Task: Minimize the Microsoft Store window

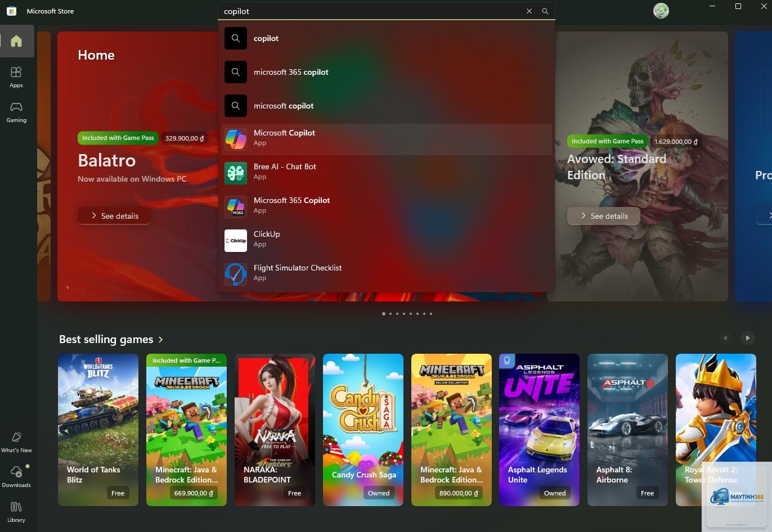Action: click(712, 6)
